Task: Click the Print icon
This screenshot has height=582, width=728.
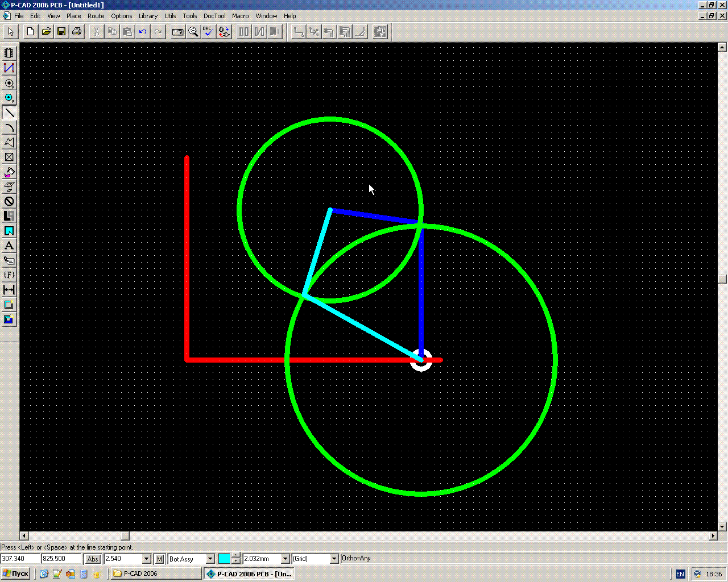Action: tap(77, 32)
